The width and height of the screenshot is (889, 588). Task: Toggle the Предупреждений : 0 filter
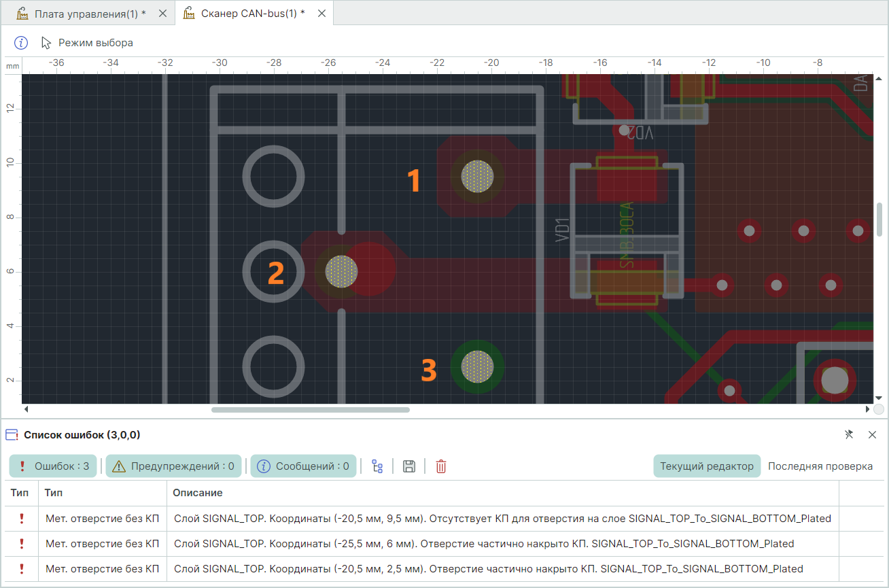tap(174, 466)
